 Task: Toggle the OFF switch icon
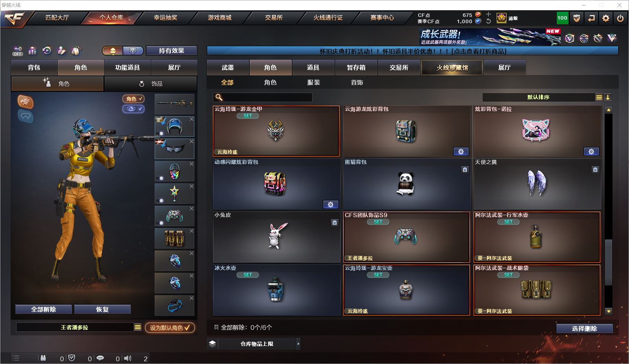coord(18,51)
